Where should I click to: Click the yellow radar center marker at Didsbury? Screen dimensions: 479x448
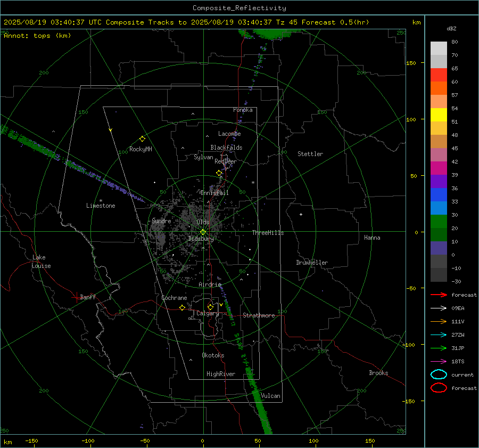pyautogui.click(x=203, y=232)
